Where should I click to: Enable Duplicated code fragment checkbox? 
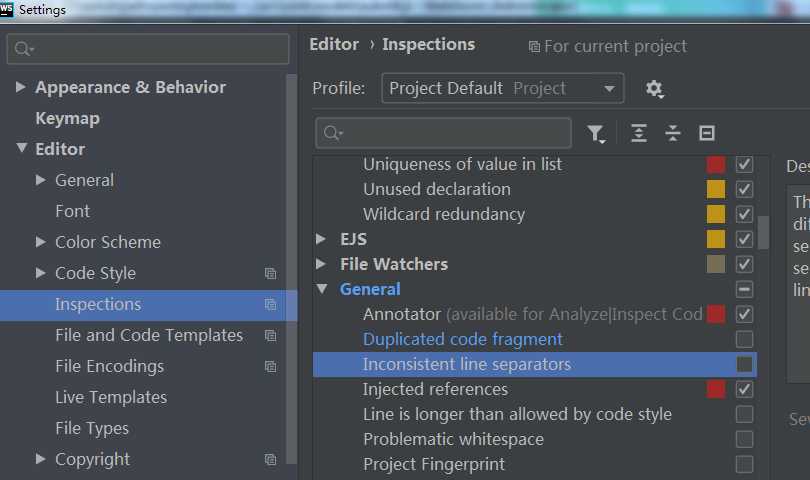pyautogui.click(x=744, y=339)
